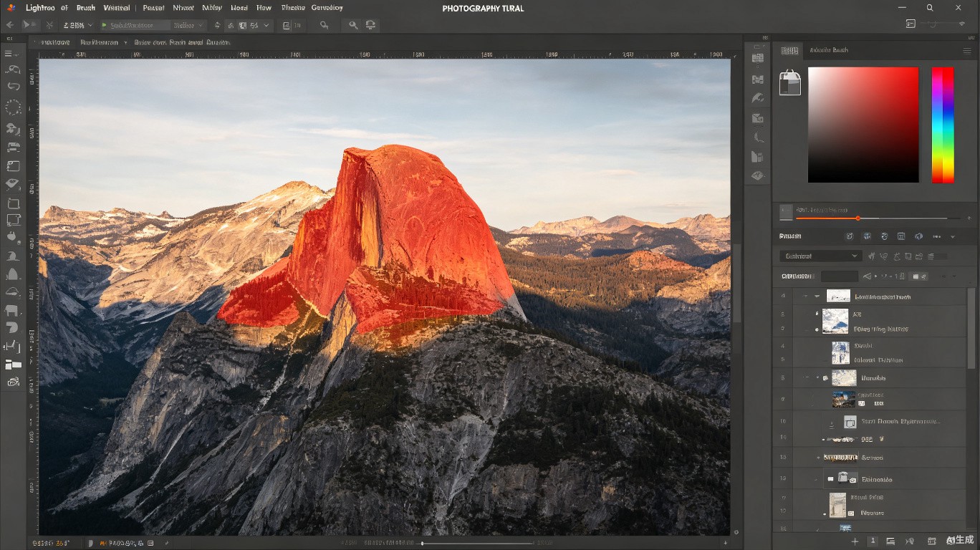Open the Hew menu in the menu bar
980x550 pixels.
pyautogui.click(x=264, y=8)
